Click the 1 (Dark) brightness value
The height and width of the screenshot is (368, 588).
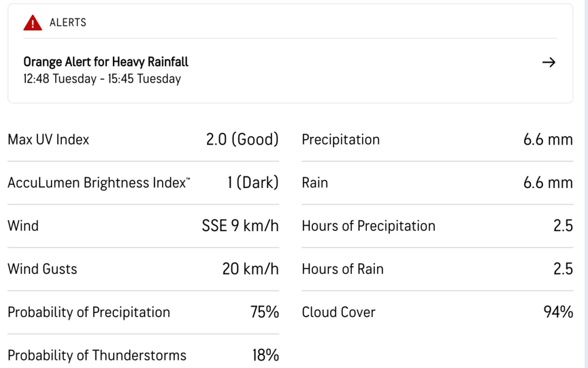coord(253,183)
